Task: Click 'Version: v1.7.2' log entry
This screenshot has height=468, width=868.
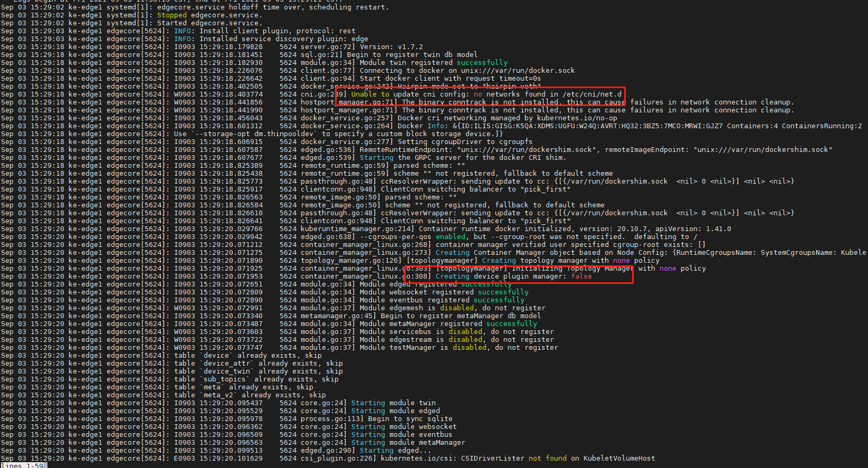Action: click(391, 47)
